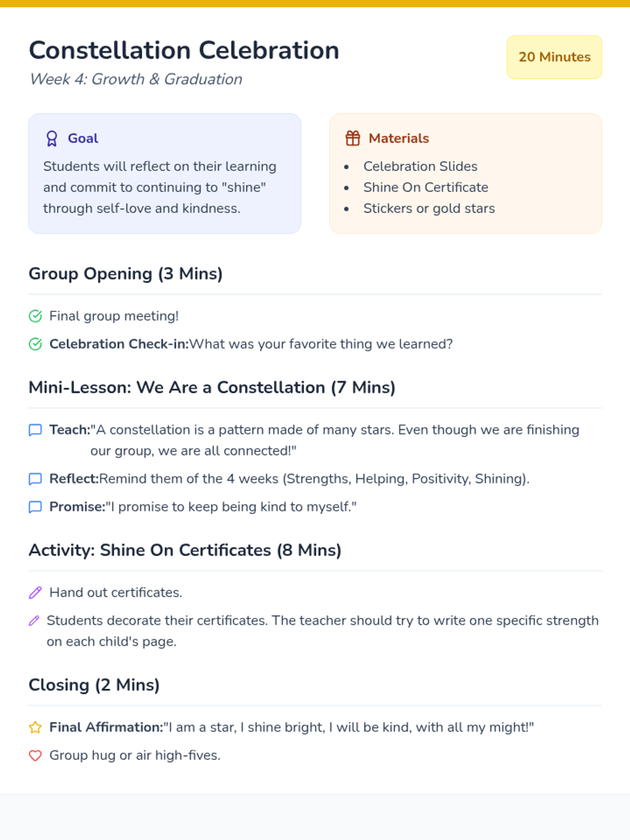Click the Materials gift box icon
This screenshot has width=630, height=840.
[353, 139]
